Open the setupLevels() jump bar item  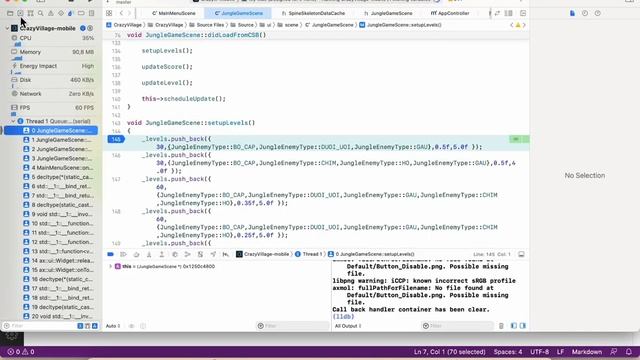click(x=400, y=25)
